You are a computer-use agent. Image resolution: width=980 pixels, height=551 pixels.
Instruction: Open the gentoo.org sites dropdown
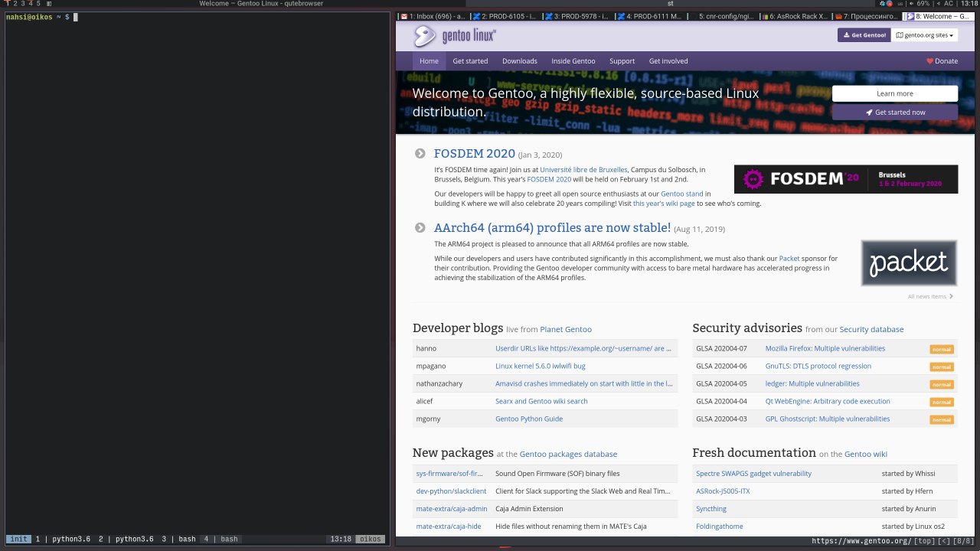point(924,35)
